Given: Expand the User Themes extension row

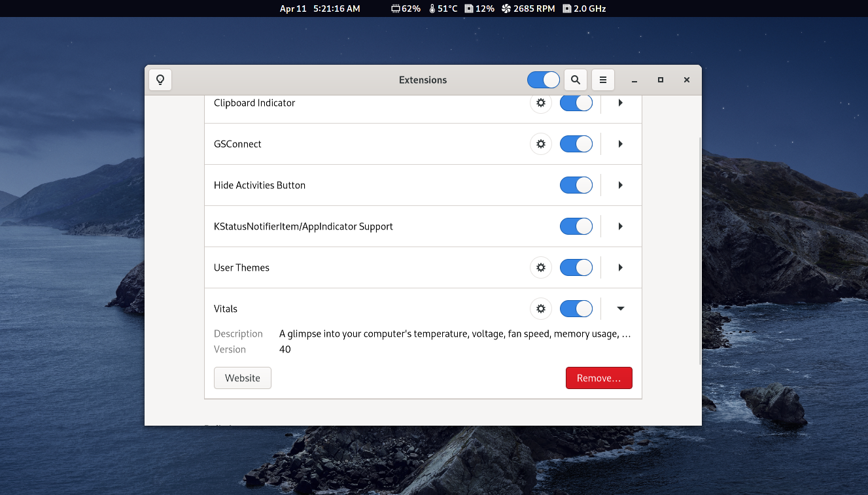Looking at the screenshot, I should point(619,267).
